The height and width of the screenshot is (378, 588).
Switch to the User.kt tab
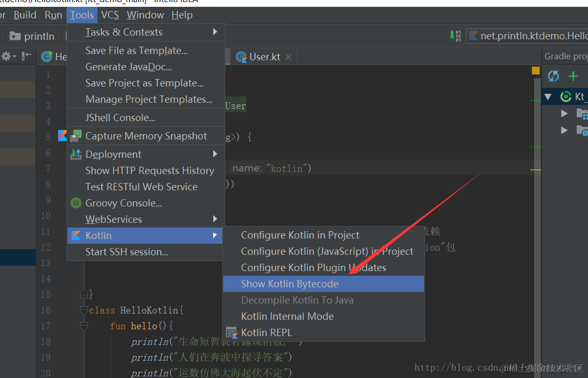click(x=264, y=57)
